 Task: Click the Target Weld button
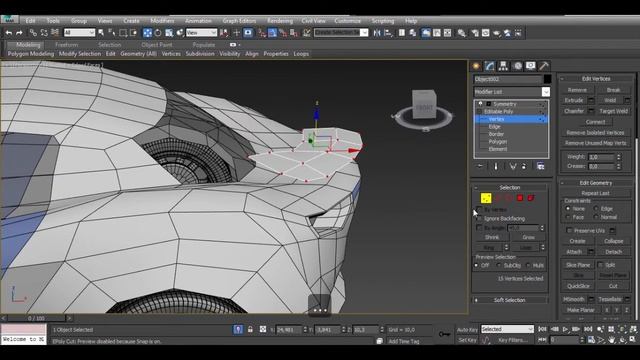[x=613, y=111]
